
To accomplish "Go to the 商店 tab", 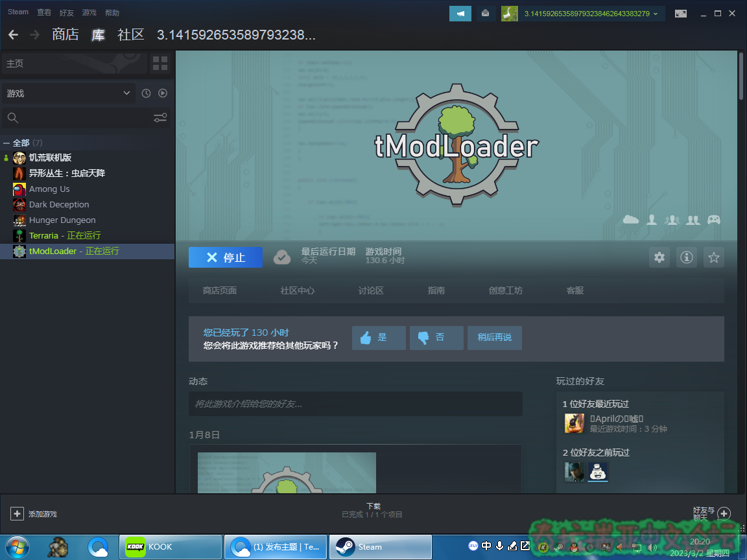I will coord(65,34).
